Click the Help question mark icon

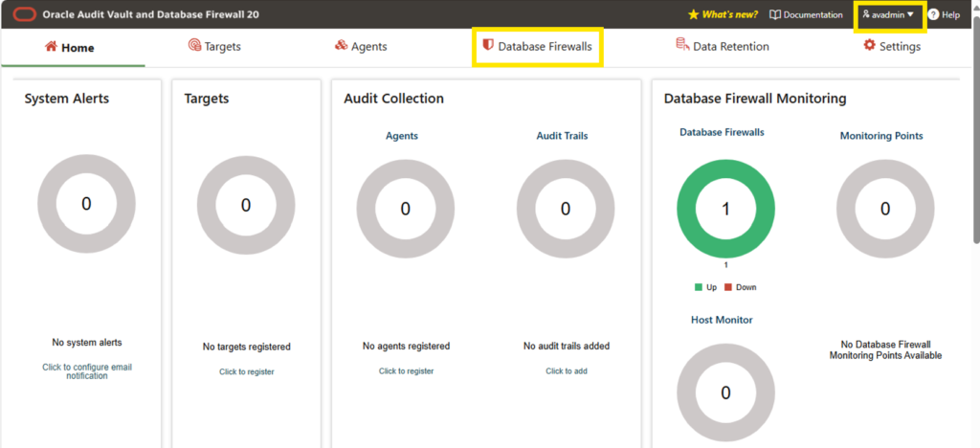point(933,14)
